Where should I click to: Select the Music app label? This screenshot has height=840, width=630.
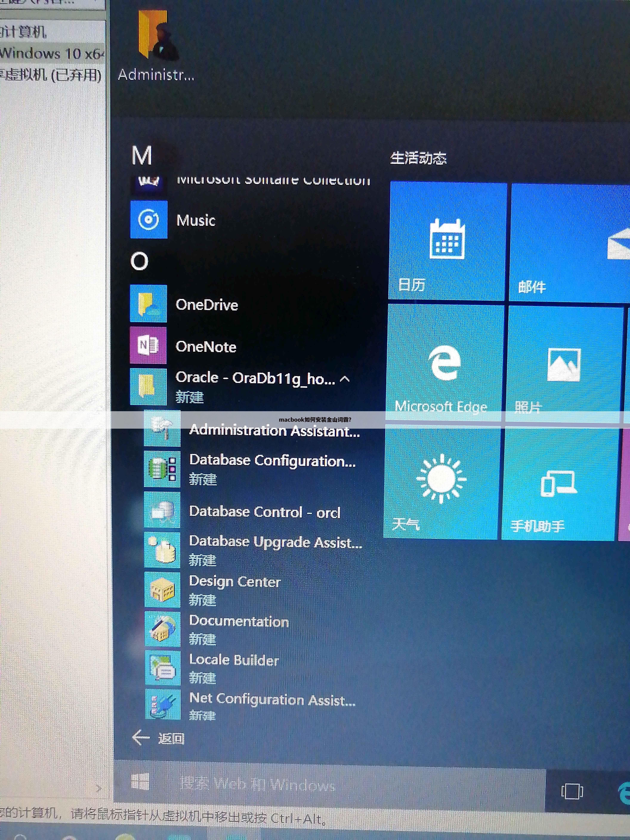click(196, 221)
